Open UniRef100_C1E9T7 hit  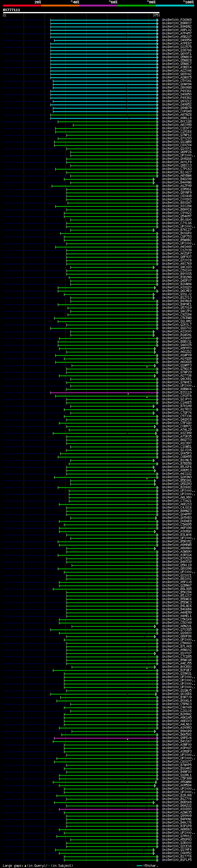point(177,128)
